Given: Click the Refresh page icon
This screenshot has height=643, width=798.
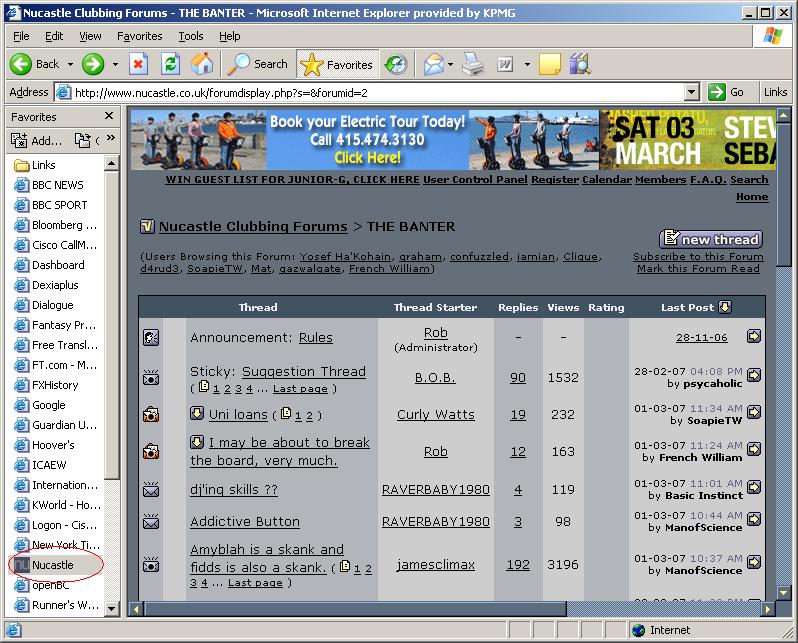Looking at the screenshot, I should point(170,64).
